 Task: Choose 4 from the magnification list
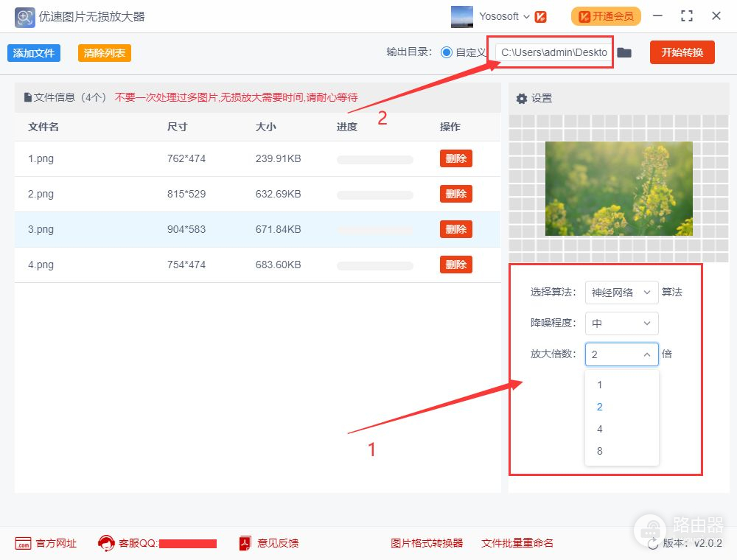[x=600, y=429]
